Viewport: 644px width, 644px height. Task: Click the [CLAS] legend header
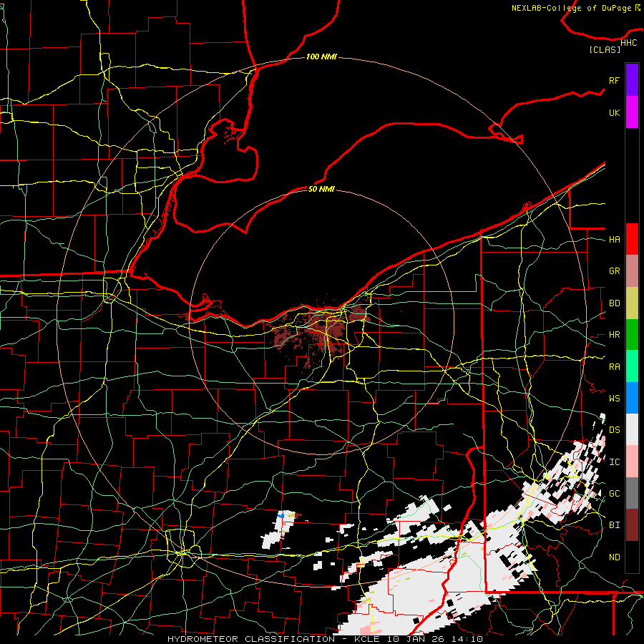coord(605,49)
